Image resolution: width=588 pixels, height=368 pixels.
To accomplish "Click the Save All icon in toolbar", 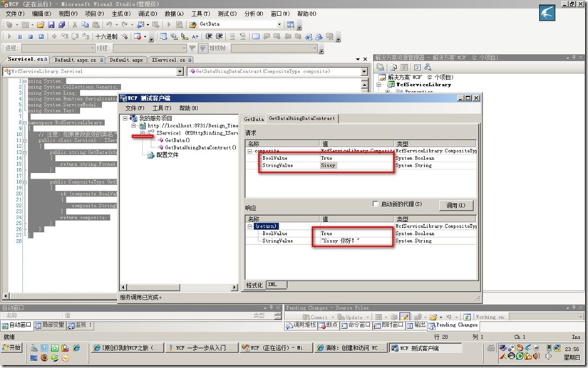I will (61, 25).
